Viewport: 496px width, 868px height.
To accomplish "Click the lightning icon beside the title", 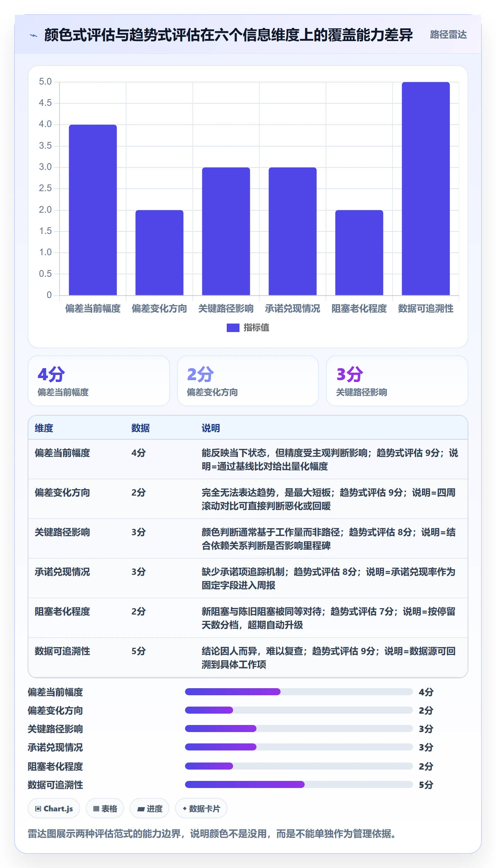I will [34, 35].
